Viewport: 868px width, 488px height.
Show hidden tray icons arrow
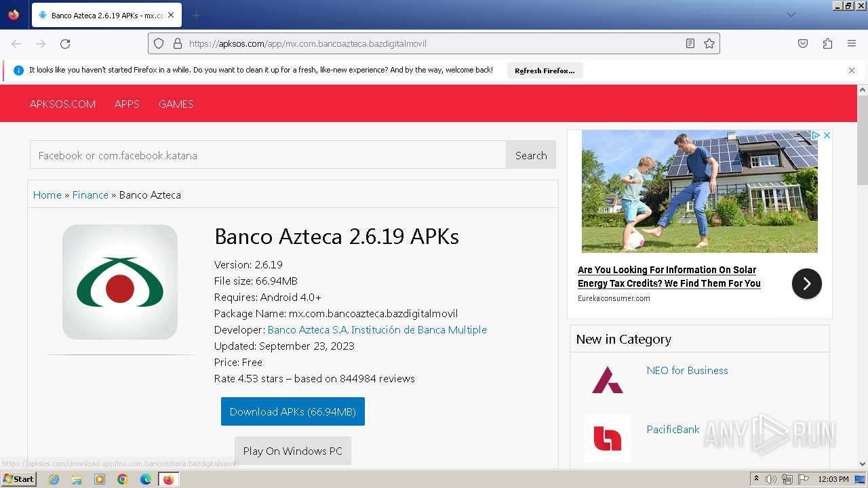point(756,479)
